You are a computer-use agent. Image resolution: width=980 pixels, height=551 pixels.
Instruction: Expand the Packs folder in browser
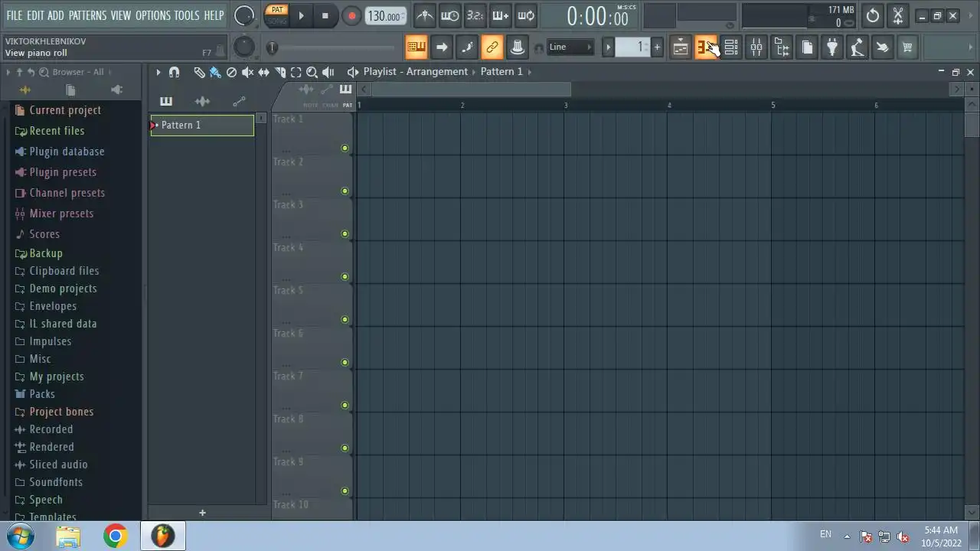click(42, 394)
